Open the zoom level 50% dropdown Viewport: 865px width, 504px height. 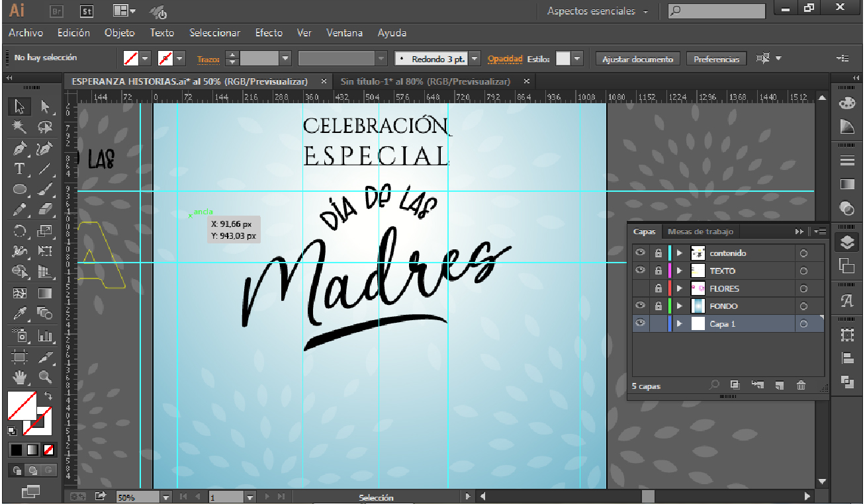click(166, 497)
